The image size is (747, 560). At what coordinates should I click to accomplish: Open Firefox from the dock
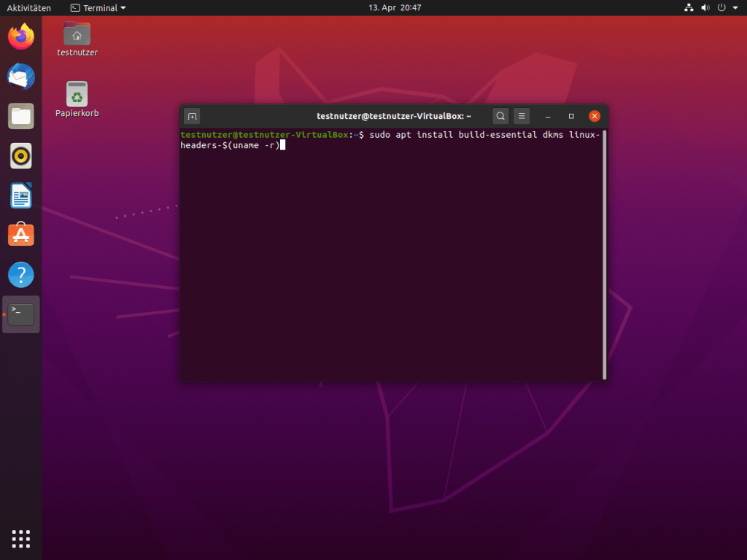pyautogui.click(x=21, y=36)
